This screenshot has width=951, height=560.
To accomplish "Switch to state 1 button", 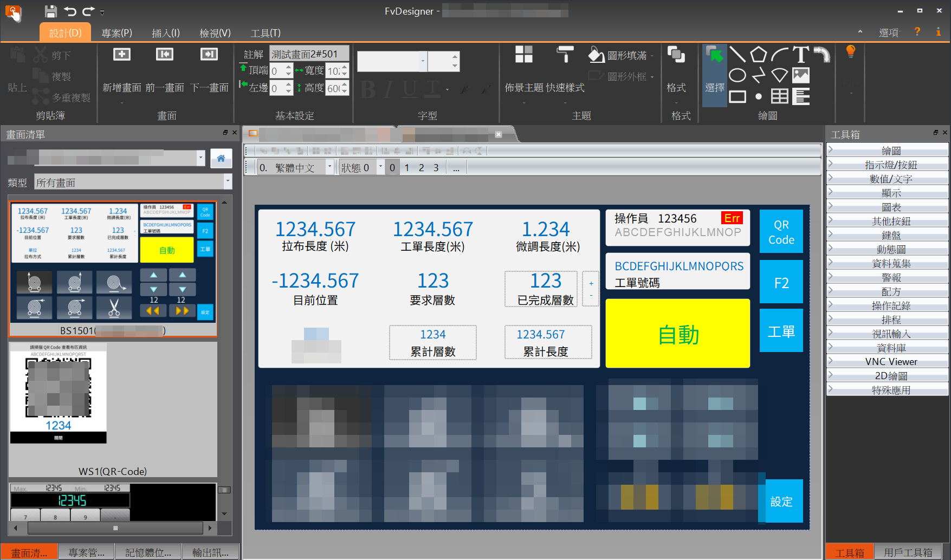I will coord(407,168).
